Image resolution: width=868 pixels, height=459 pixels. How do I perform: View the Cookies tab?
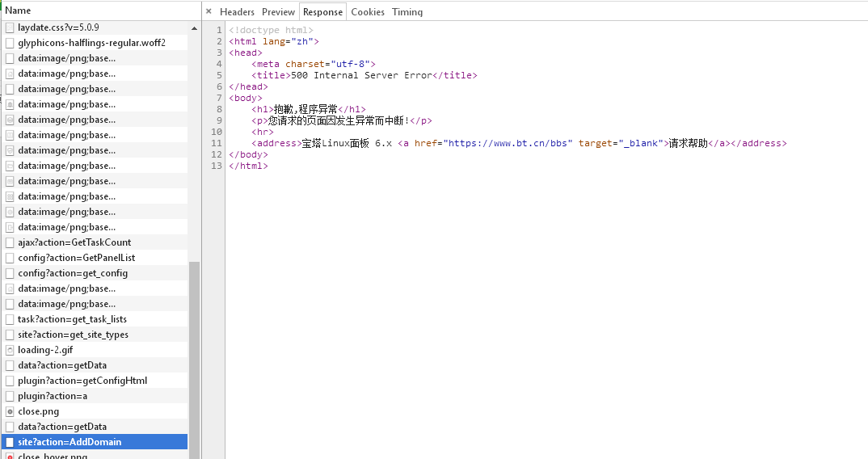(x=368, y=11)
